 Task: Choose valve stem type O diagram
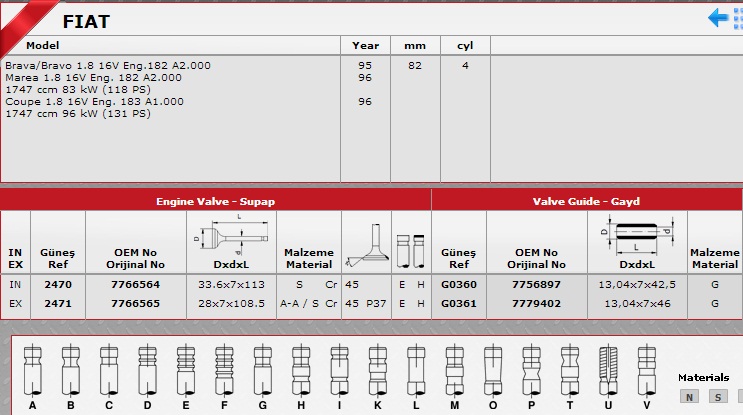click(x=491, y=371)
